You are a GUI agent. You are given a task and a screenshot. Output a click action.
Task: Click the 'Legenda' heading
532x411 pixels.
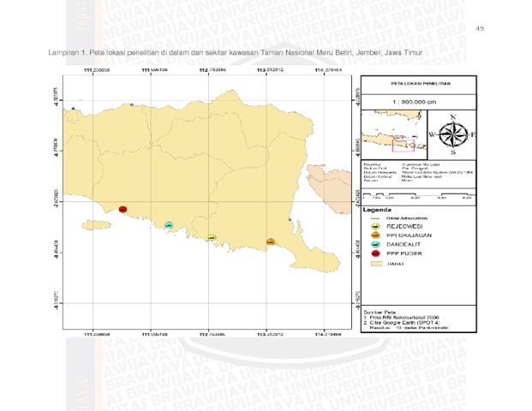(377, 210)
